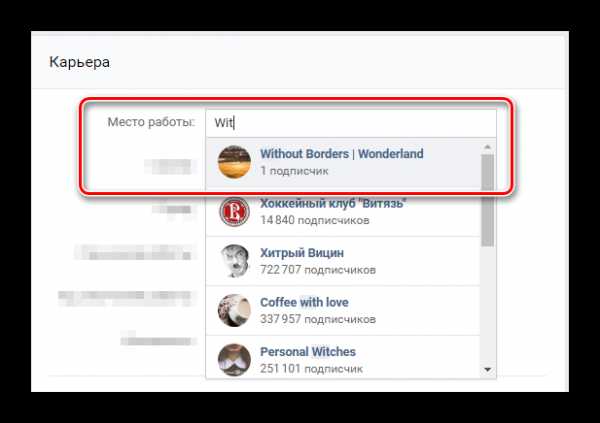This screenshot has width=600, height=423.
Task: Click the dropdown scrollbar down arrow
Action: 488,369
